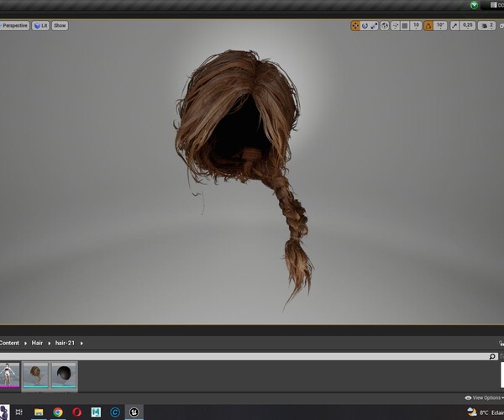504x420 pixels.
Task: Expand arrow after hair-21 breadcrumb
Action: point(81,344)
